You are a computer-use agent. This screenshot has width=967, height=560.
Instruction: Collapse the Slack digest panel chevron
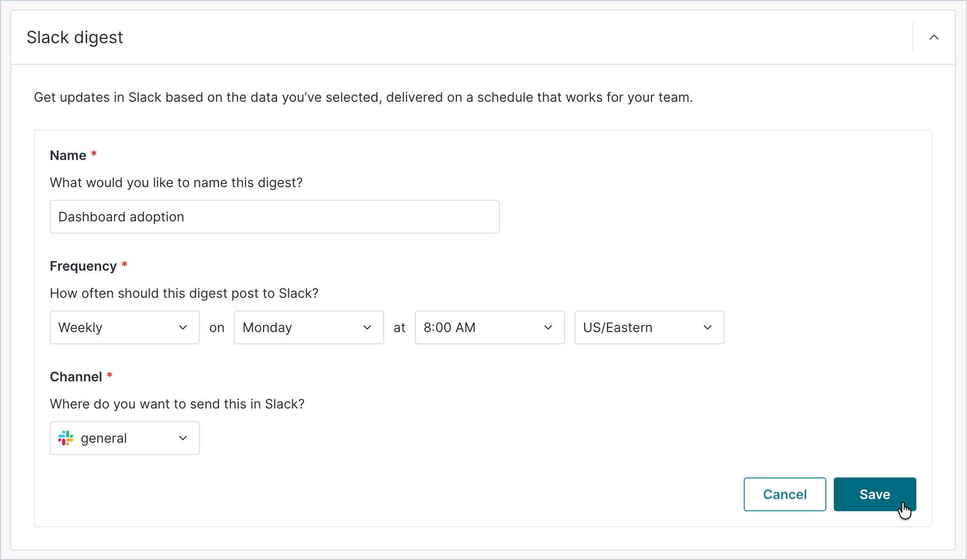tap(934, 38)
